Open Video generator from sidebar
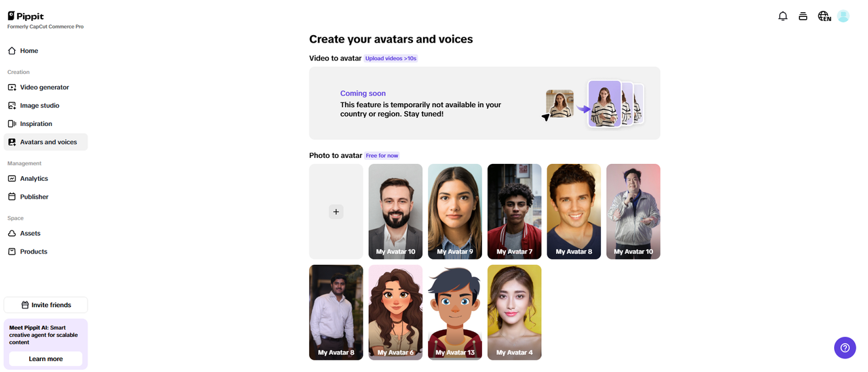The height and width of the screenshot is (372, 868). 44,87
